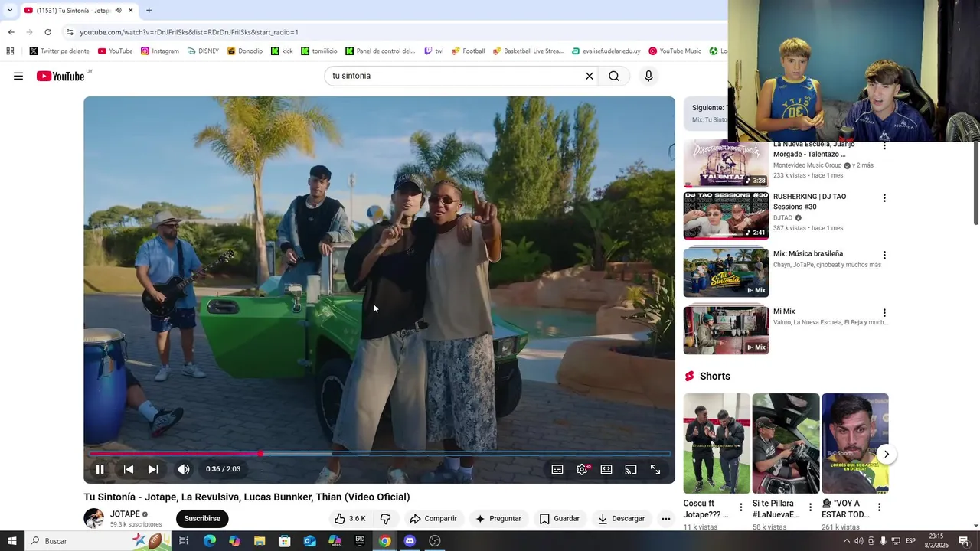Viewport: 980px width, 551px height.
Task: Click Suscribirse button
Action: click(x=202, y=518)
